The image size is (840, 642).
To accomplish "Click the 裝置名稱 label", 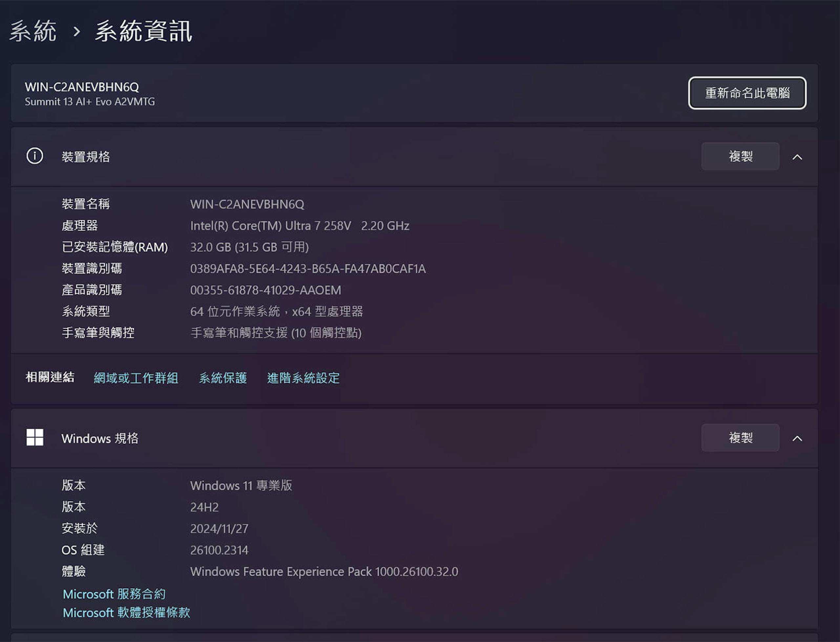I will pyautogui.click(x=86, y=204).
